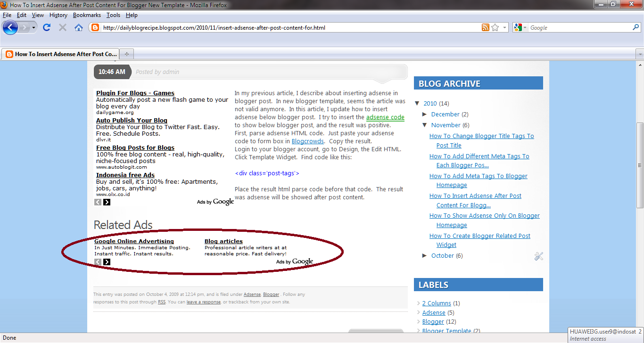Open the Tools menu

coord(113,15)
